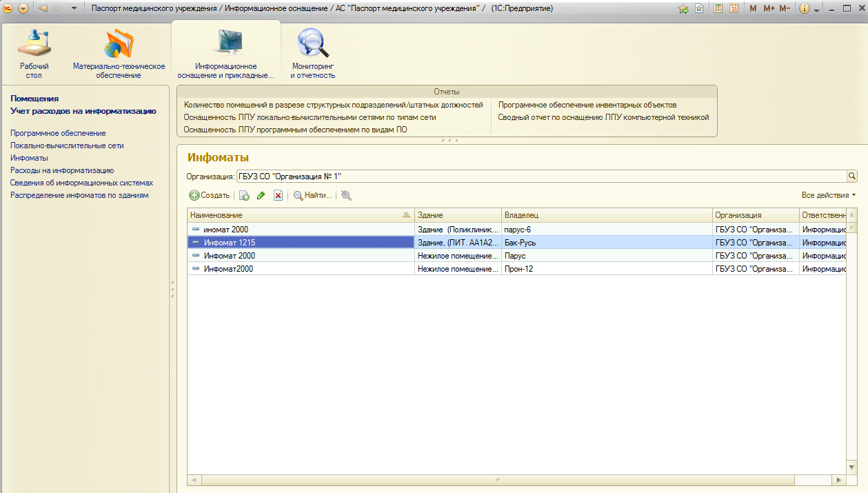Viewport: 868px width, 493px height.
Task: Click the horizontal scrollbar right arrow
Action: (x=838, y=480)
